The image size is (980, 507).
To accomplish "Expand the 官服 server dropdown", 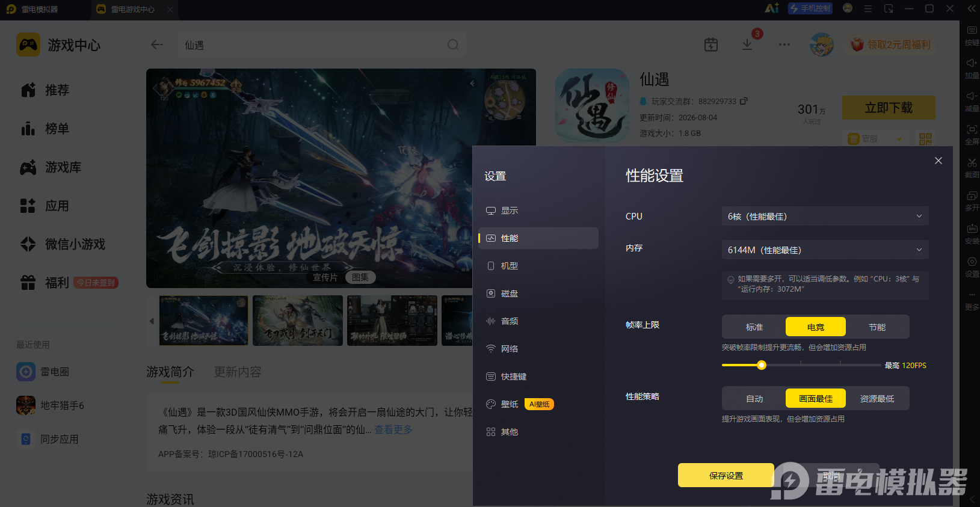I will click(875, 139).
